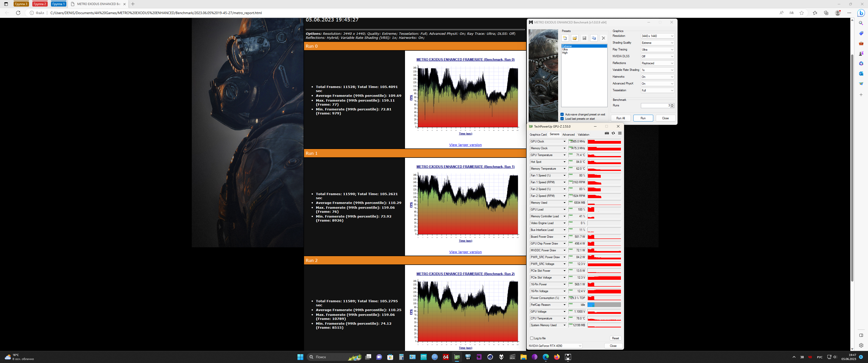Image resolution: width=868 pixels, height=363 pixels.
Task: Click the copy preset icon
Action: pyautogui.click(x=594, y=38)
